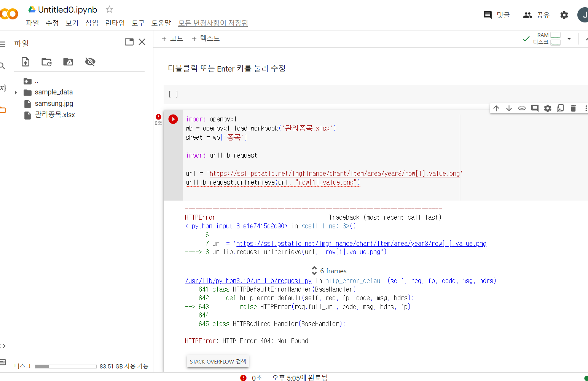Toggle hidden files visibility icon
The height and width of the screenshot is (381, 588).
pos(90,62)
